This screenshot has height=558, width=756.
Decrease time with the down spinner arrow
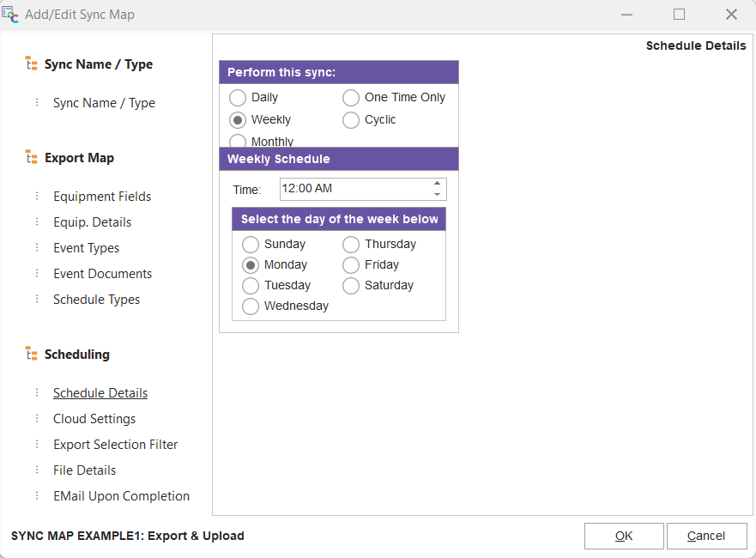[437, 194]
